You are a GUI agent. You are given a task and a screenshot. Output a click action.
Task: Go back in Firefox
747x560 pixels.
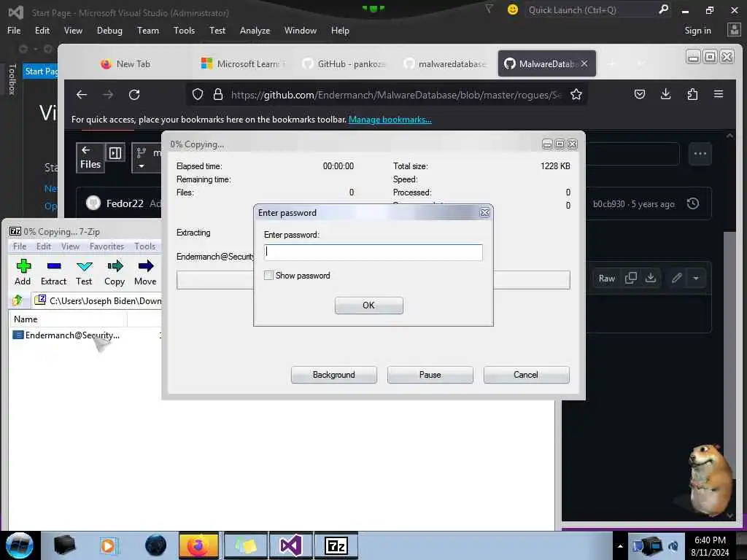pyautogui.click(x=82, y=95)
